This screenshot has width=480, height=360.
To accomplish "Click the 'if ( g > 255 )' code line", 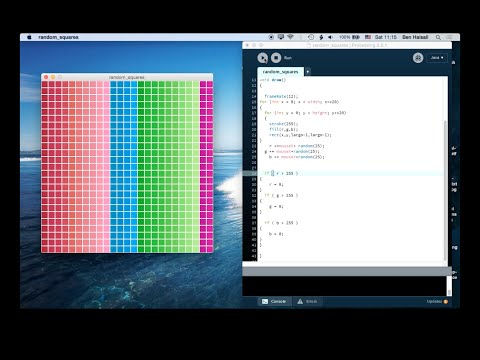I will [x=281, y=195].
